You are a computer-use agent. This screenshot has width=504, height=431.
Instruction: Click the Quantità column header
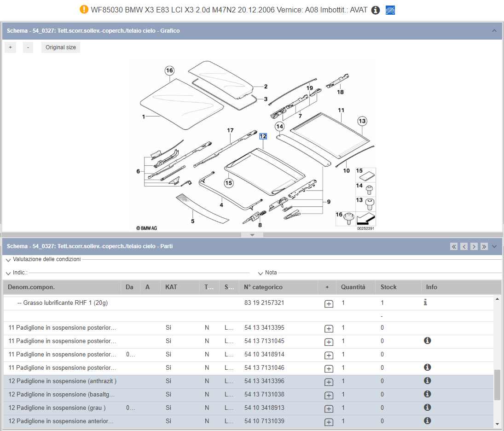click(356, 287)
